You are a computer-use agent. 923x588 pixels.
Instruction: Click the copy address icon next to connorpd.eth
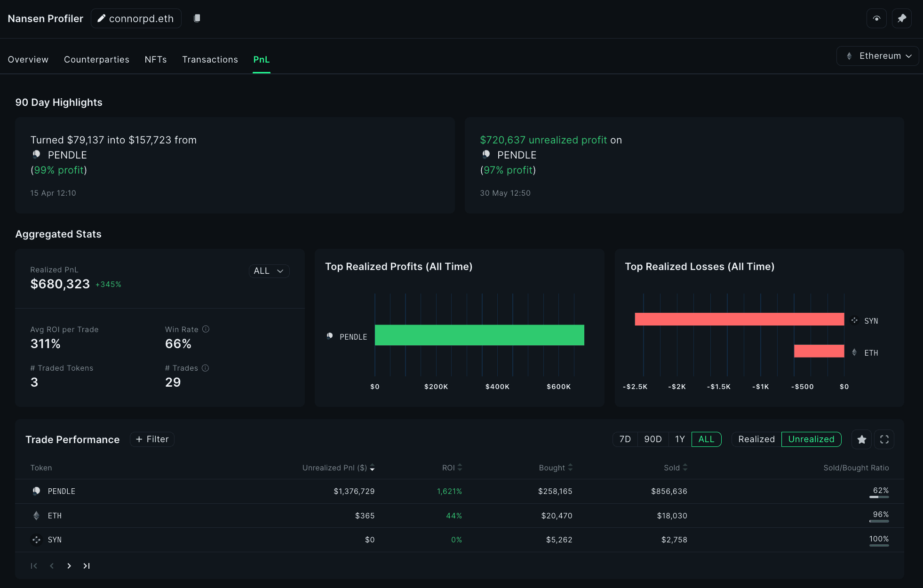click(197, 18)
